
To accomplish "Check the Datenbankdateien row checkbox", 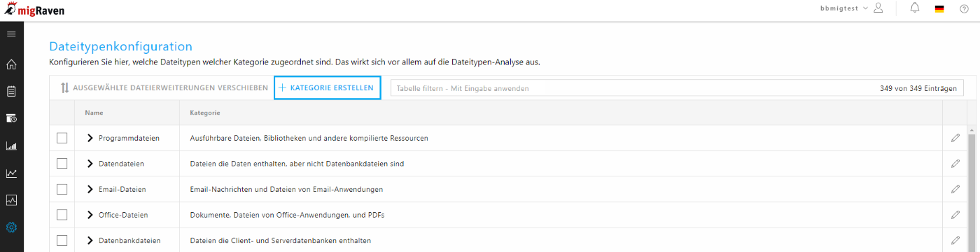I will tap(62, 240).
